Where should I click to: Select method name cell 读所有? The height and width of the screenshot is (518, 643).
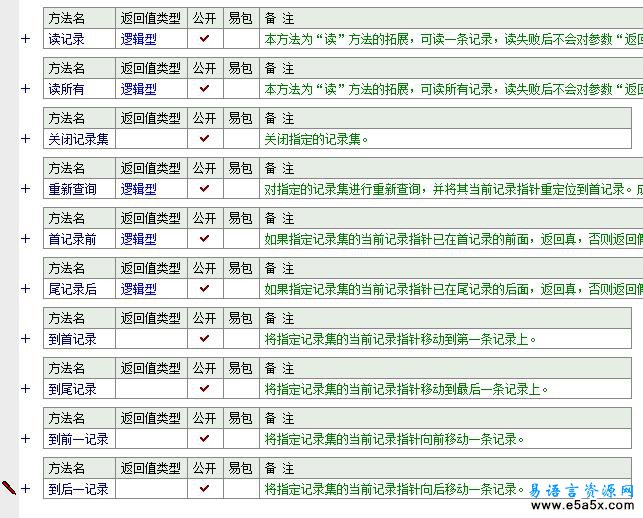click(x=79, y=89)
